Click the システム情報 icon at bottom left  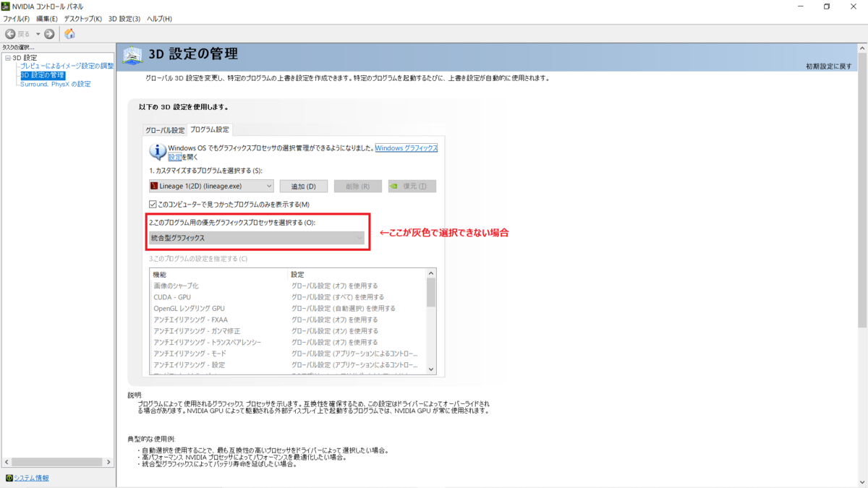9,479
